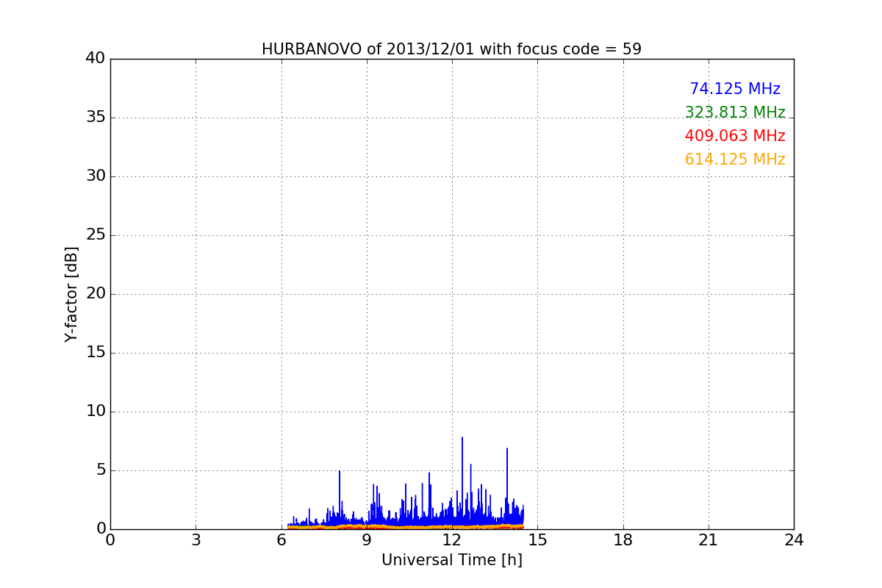Click y-axis tick label 40
The height and width of the screenshot is (588, 882).
click(x=96, y=59)
